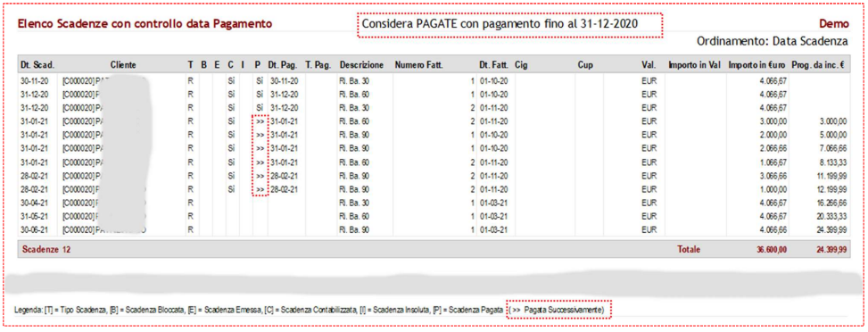Click the 'Dt. Pag.' column header
Screen dimensions: 868x332
click(284, 65)
